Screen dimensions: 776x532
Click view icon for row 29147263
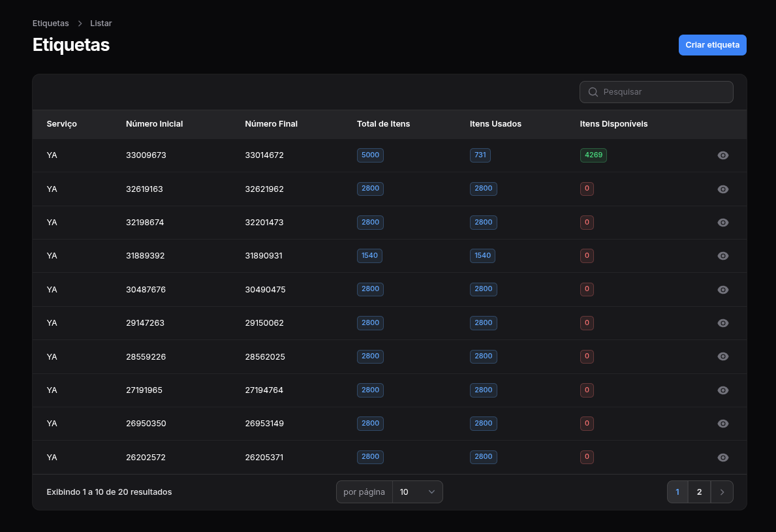722,323
